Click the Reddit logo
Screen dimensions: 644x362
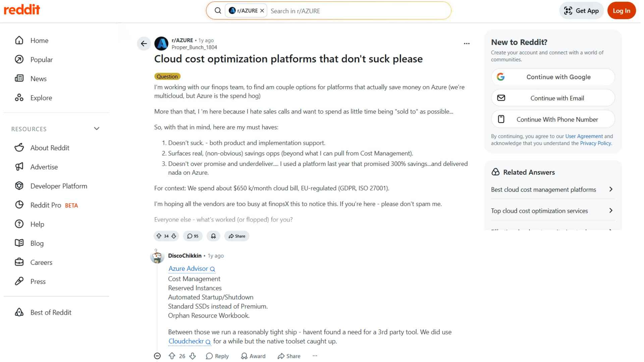click(22, 10)
